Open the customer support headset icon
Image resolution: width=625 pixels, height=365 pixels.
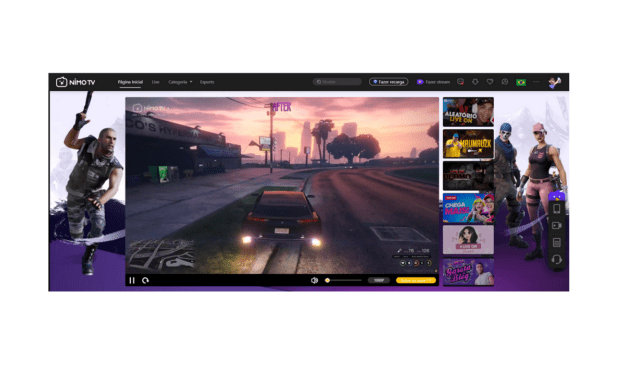pos(557,260)
